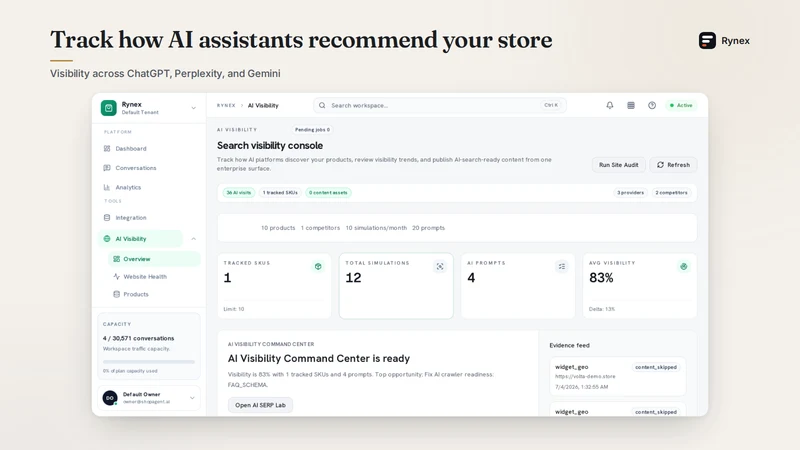Click the plan capacity progress bar
Viewport: 800px width, 450px height.
(x=149, y=362)
